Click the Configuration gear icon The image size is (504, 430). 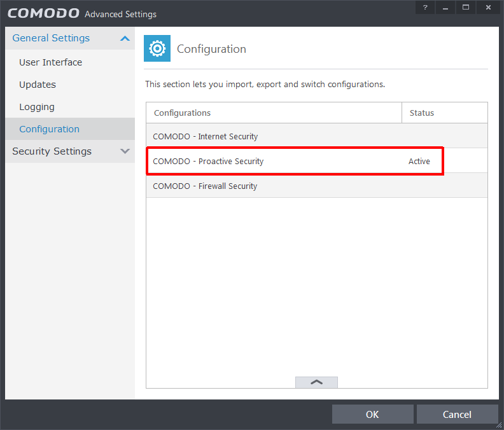[x=157, y=48]
